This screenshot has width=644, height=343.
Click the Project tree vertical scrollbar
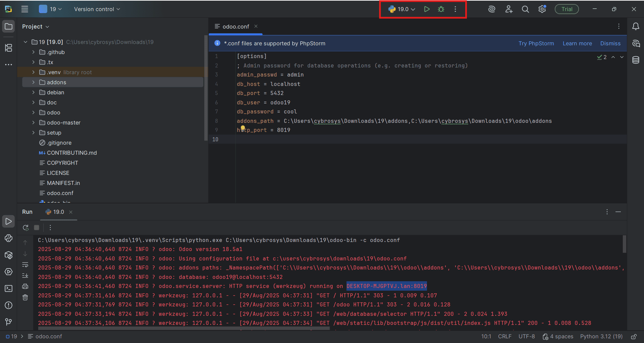[x=206, y=87]
